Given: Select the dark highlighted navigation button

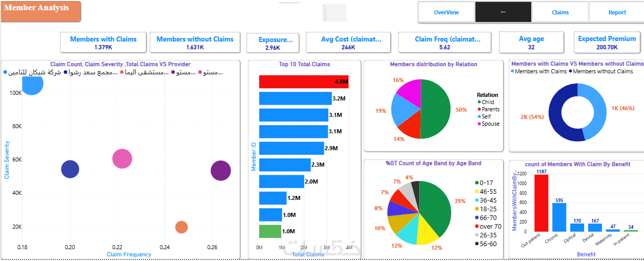Looking at the screenshot, I should pyautogui.click(x=503, y=12).
